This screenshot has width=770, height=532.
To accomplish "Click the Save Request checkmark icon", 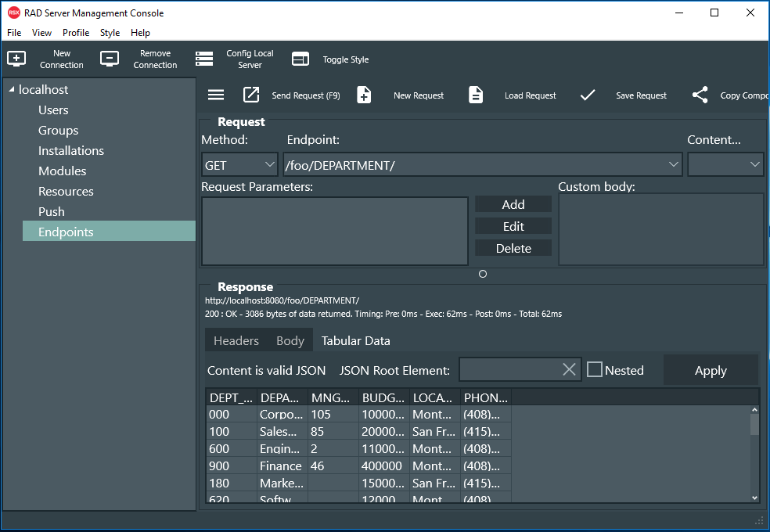I will click(x=588, y=95).
